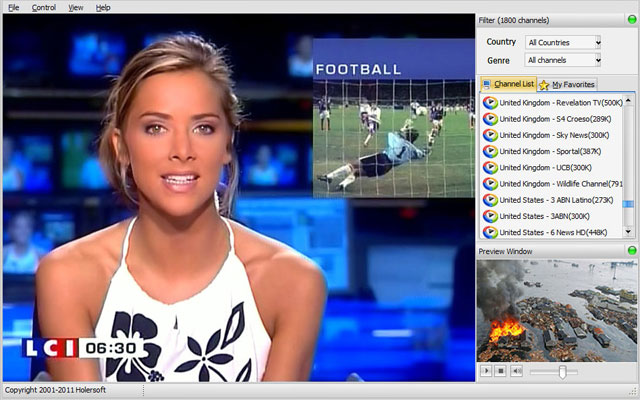
Task: Click the main video playback area
Action: click(239, 198)
